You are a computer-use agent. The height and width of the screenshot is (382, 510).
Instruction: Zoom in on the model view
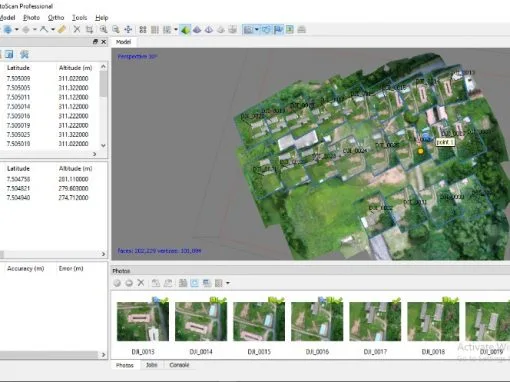103,29
